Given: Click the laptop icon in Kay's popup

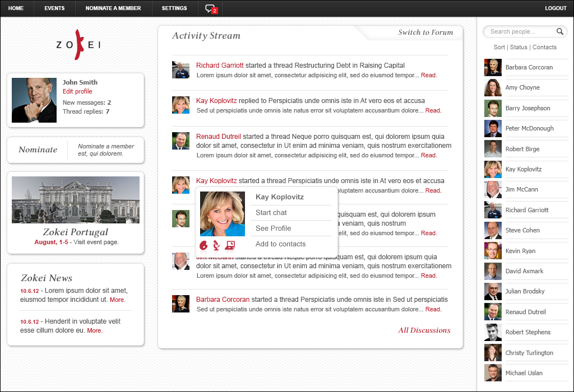Looking at the screenshot, I should click(x=230, y=245).
